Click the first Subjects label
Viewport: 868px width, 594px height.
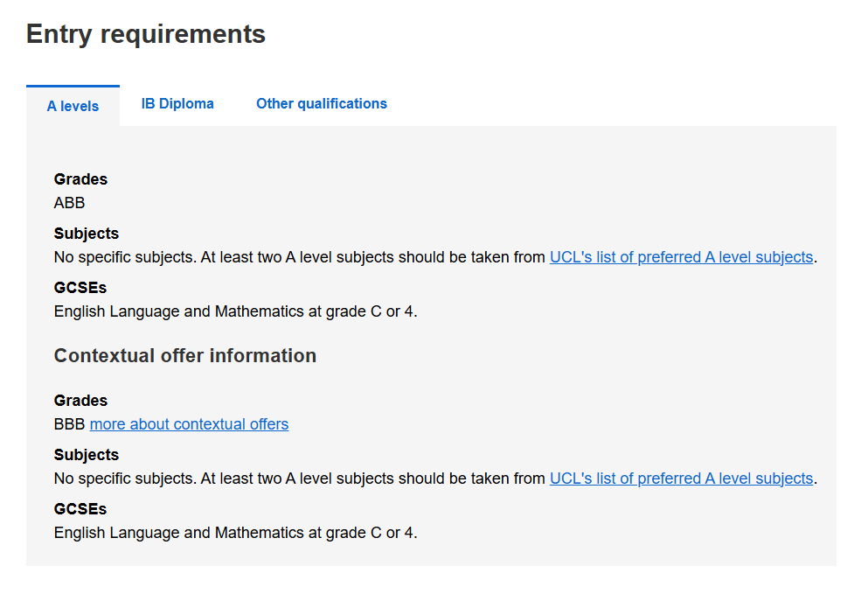[86, 234]
